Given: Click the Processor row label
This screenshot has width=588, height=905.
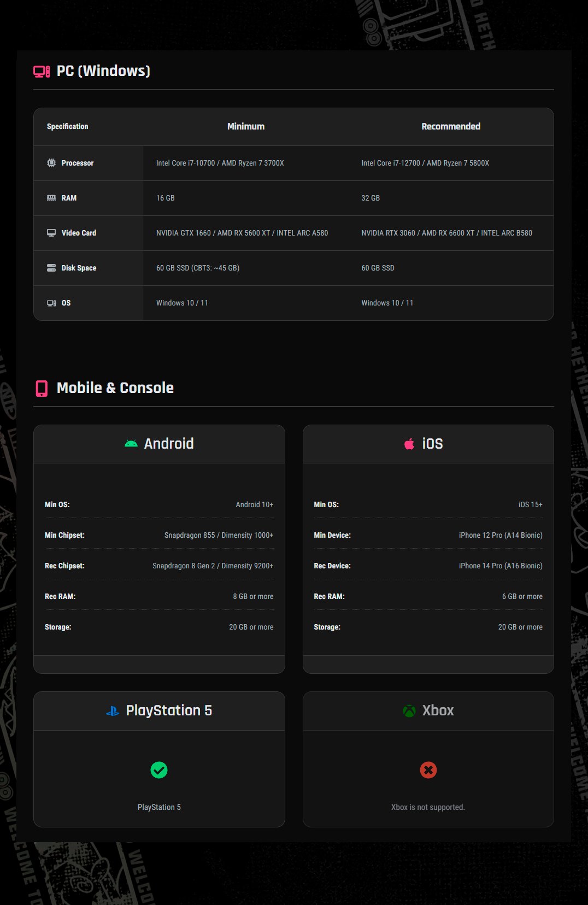Looking at the screenshot, I should click(x=78, y=163).
